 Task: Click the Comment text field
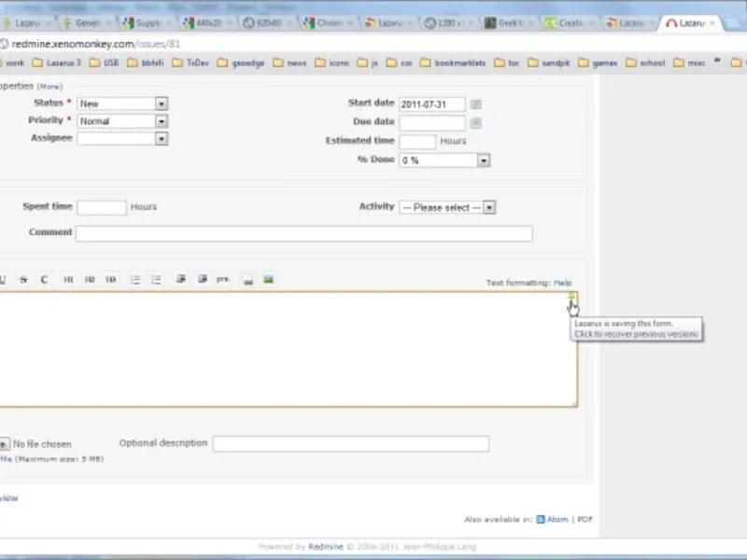(304, 233)
